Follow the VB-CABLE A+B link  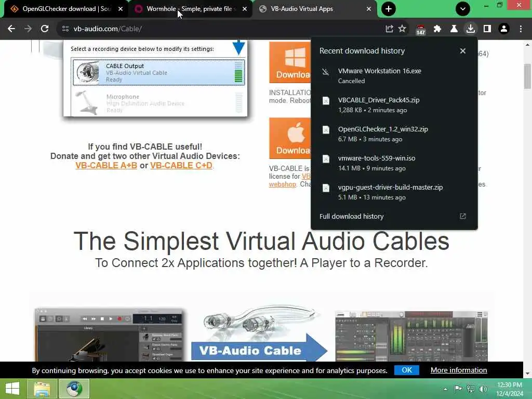point(106,166)
